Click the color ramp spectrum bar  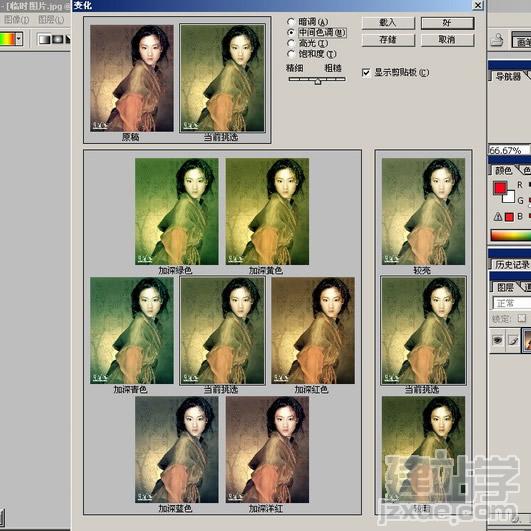511,235
